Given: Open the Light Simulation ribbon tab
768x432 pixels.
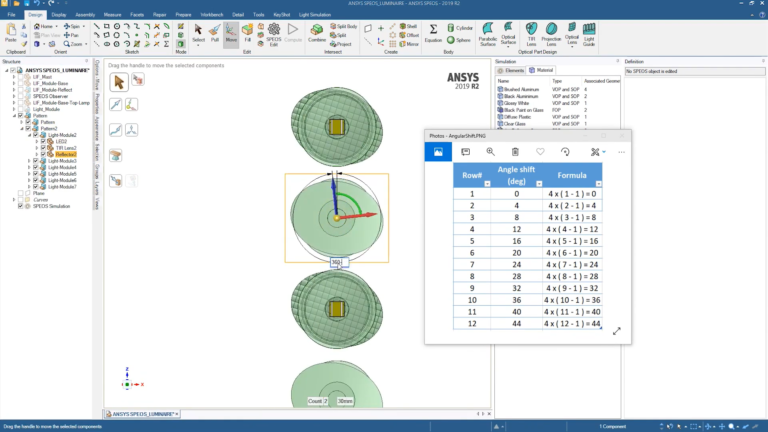Looking at the screenshot, I should [x=315, y=15].
